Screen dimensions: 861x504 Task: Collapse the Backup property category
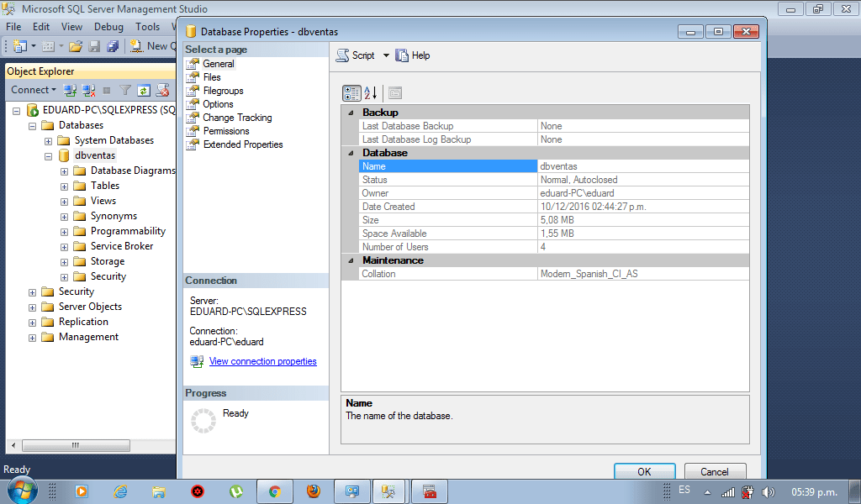pyautogui.click(x=351, y=113)
